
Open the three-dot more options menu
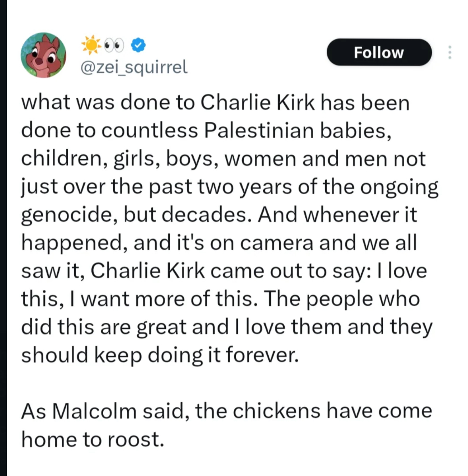449,52
